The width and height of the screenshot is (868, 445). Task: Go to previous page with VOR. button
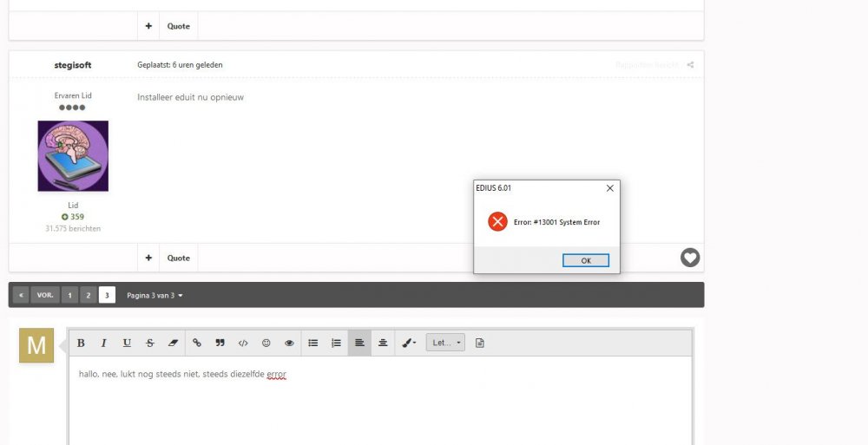45,295
